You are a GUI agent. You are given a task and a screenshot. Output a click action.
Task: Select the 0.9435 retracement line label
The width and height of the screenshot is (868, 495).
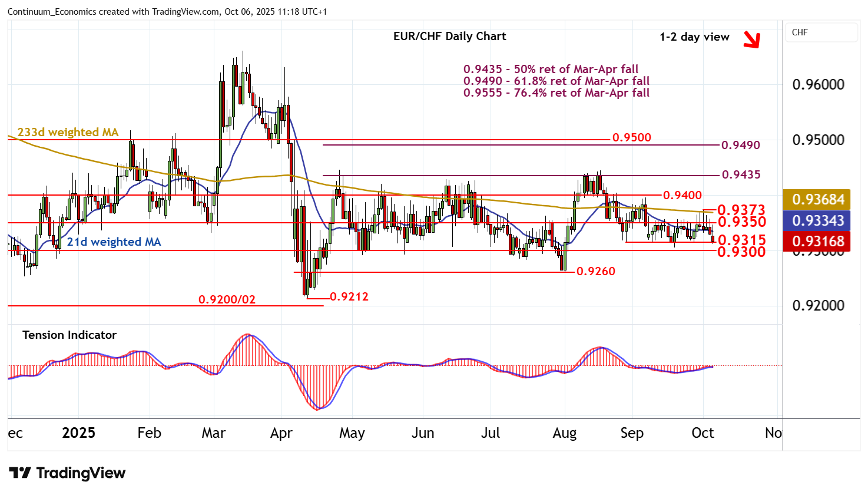click(740, 175)
